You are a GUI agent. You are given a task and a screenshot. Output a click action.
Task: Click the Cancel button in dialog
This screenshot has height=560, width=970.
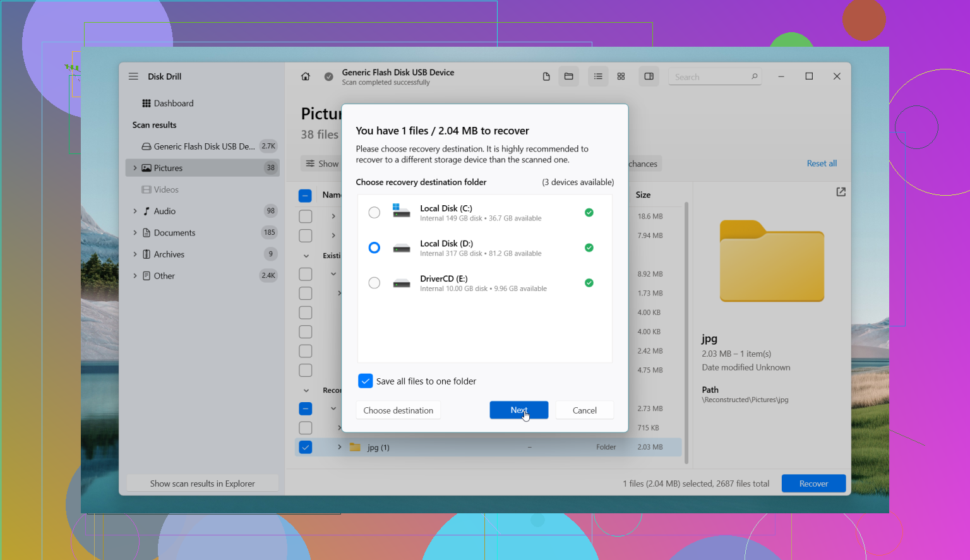point(585,410)
